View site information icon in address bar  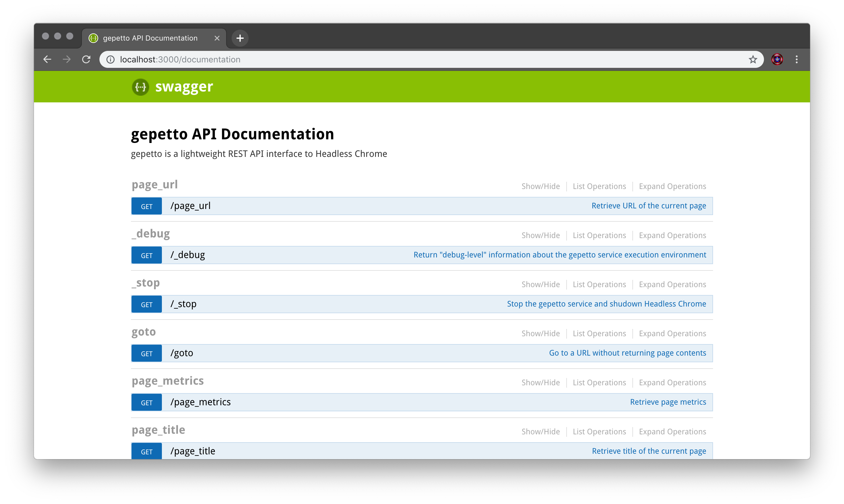110,59
